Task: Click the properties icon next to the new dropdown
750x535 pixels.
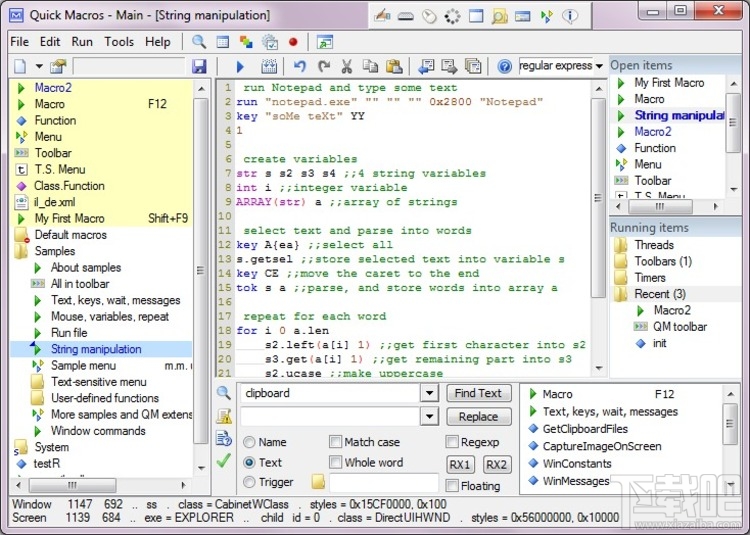Action: click(x=57, y=66)
